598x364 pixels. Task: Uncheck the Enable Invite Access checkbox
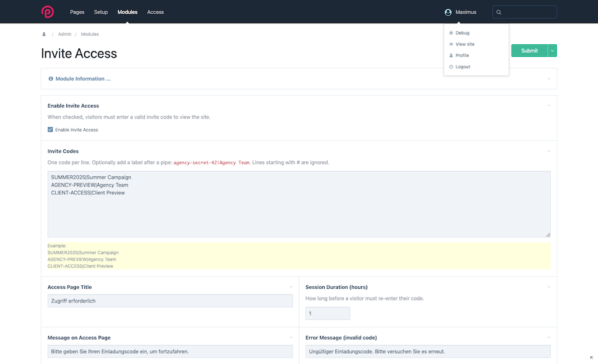click(x=50, y=130)
